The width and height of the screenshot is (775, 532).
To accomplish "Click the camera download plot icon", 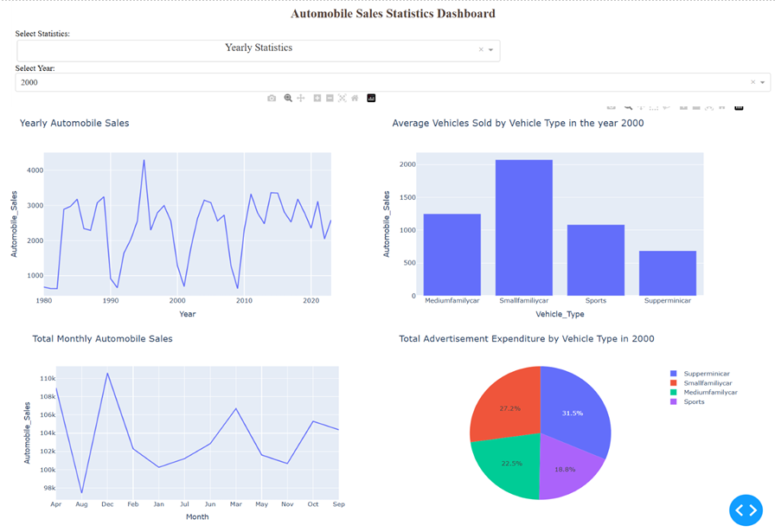I will tap(272, 99).
